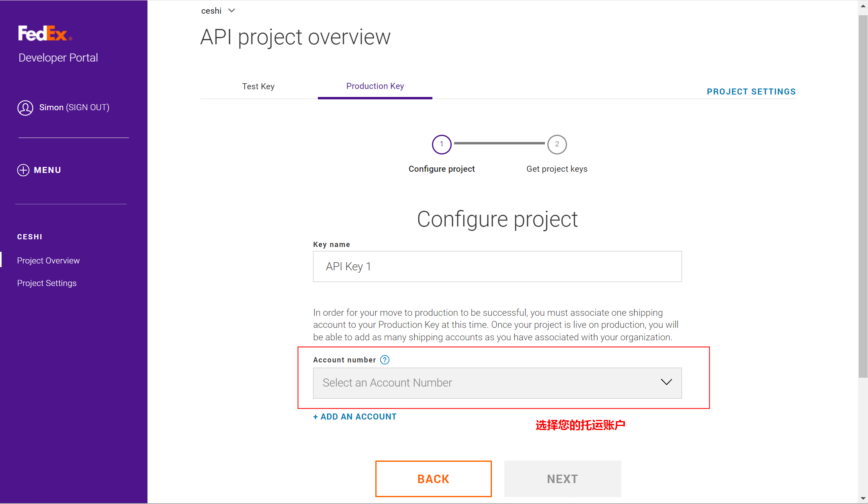Click the Account number help icon
The height and width of the screenshot is (504, 868).
click(x=385, y=360)
